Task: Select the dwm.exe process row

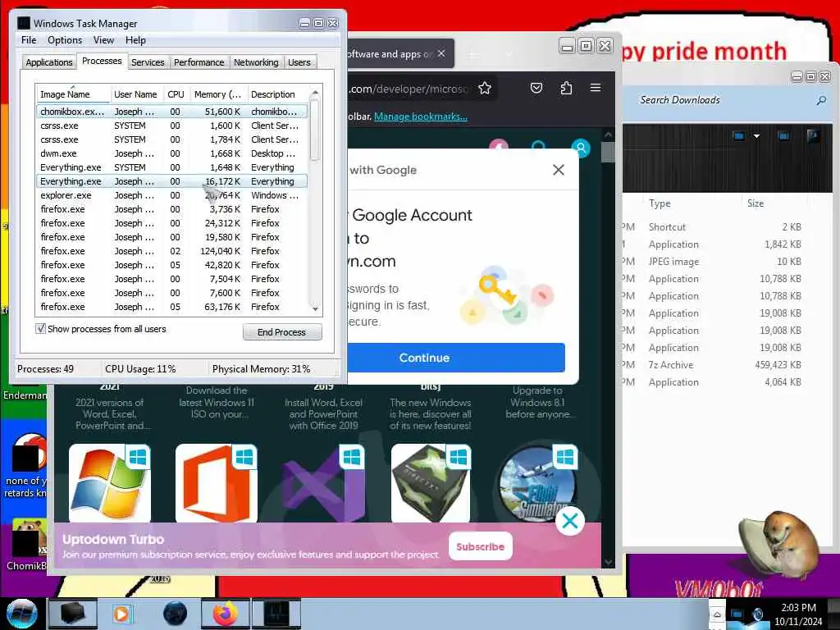Action: point(172,153)
